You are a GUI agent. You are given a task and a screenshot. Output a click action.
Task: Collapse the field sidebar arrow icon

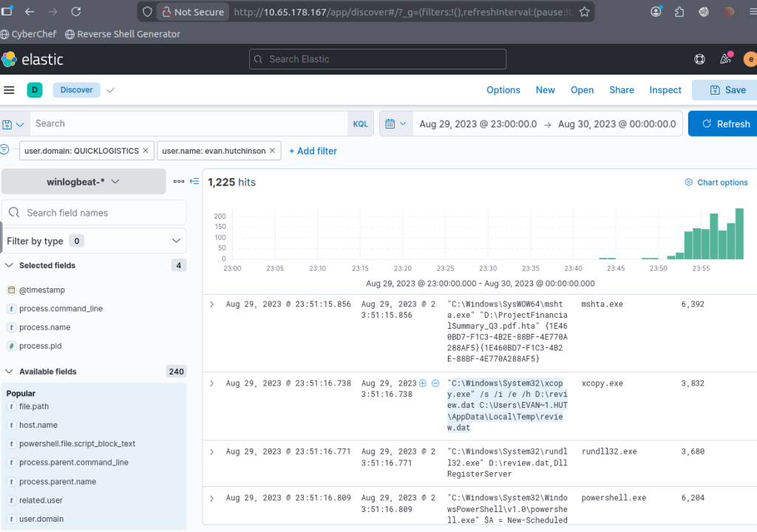coord(194,181)
